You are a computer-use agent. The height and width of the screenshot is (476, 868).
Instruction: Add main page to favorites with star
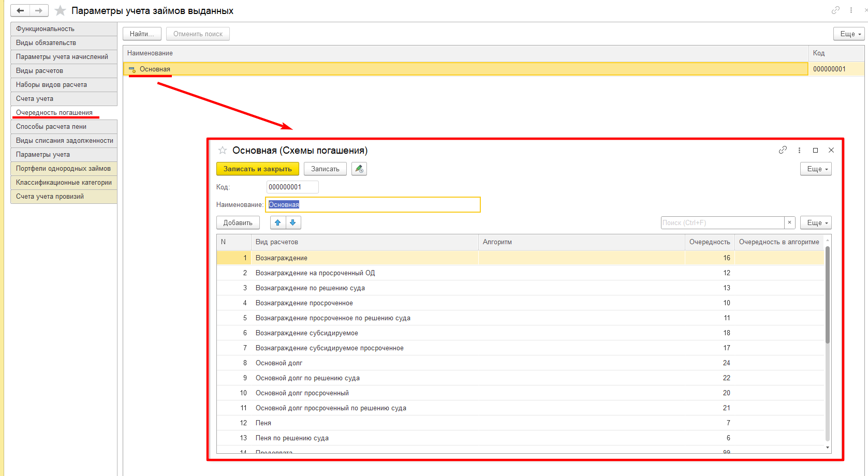[x=60, y=10]
